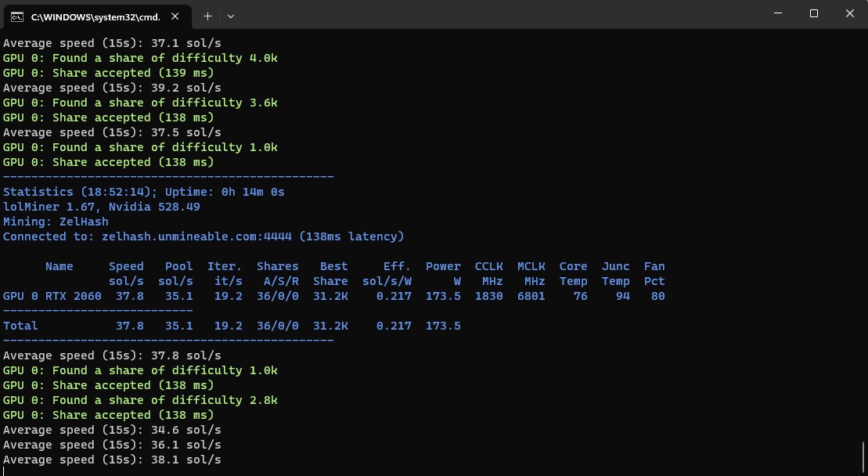This screenshot has height=476, width=868.
Task: Click the lolMiner 1.67 version line
Action: (x=102, y=207)
